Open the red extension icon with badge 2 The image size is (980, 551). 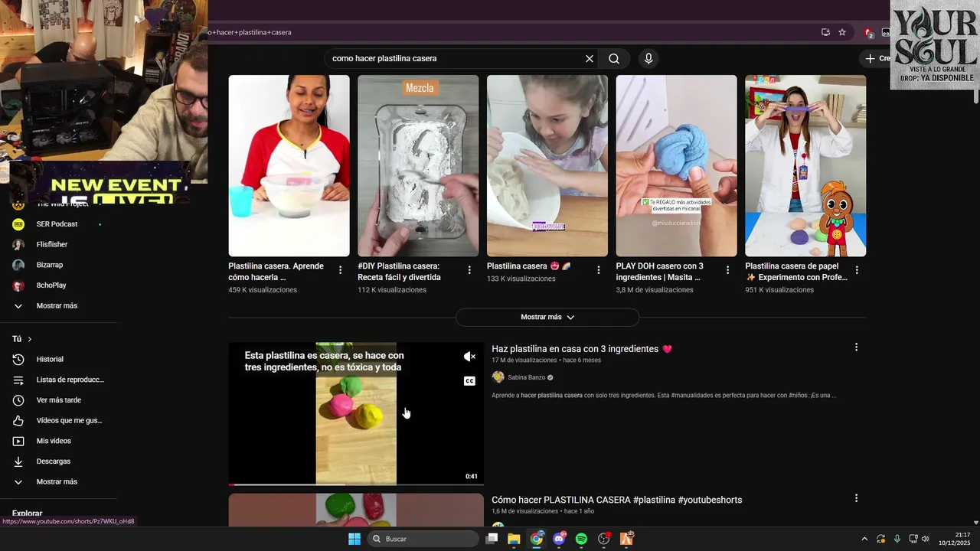(868, 33)
